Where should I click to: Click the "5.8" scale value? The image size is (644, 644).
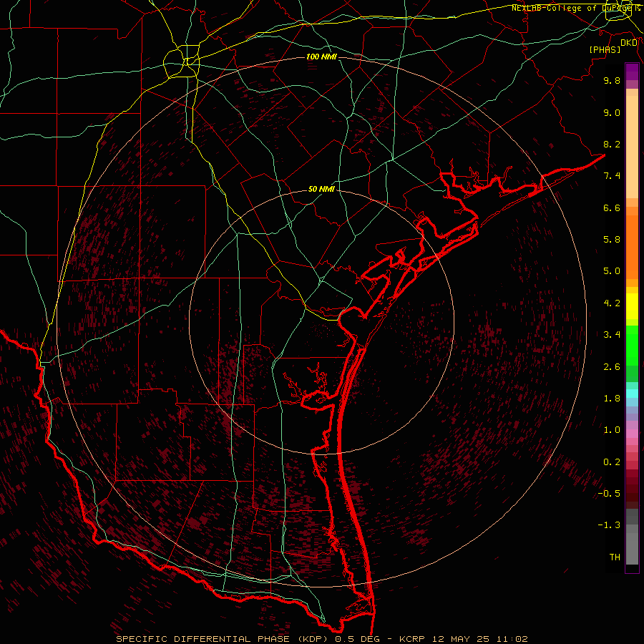click(x=612, y=240)
